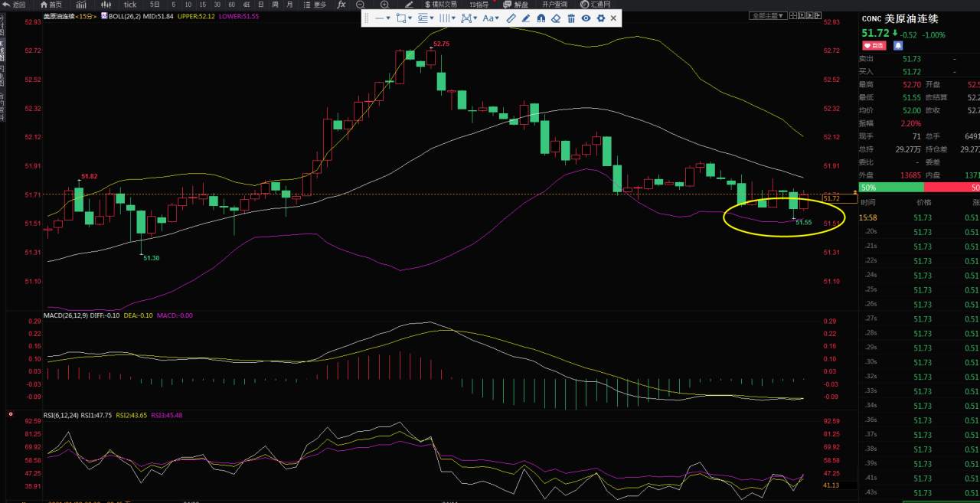Open the 更多 periods menu

point(315,5)
